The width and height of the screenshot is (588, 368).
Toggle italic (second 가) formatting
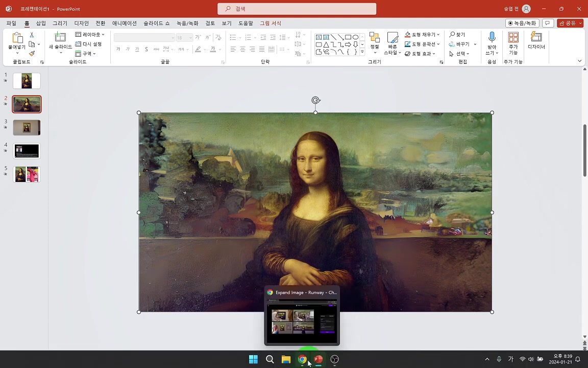click(128, 49)
